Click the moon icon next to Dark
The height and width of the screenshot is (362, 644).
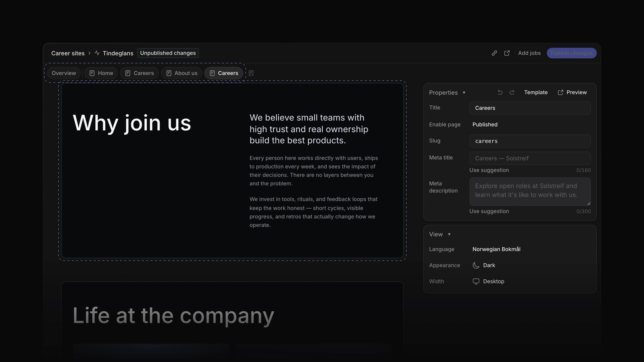coord(476,265)
